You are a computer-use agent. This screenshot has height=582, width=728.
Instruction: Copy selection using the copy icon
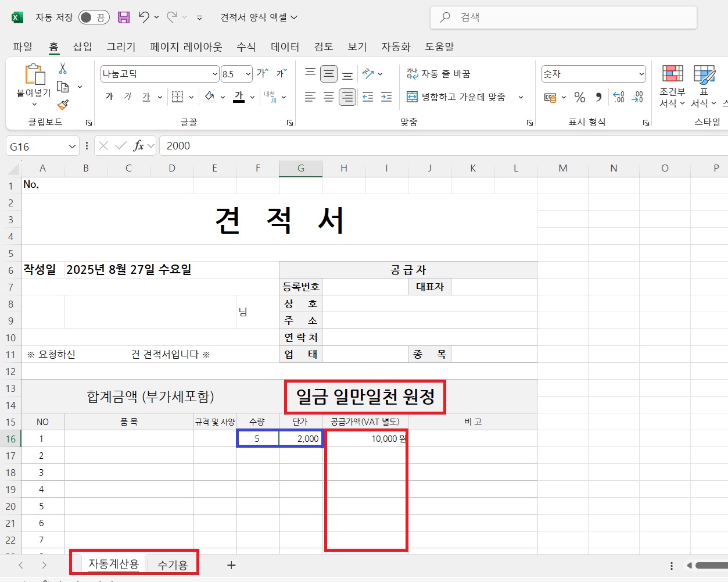(63, 87)
